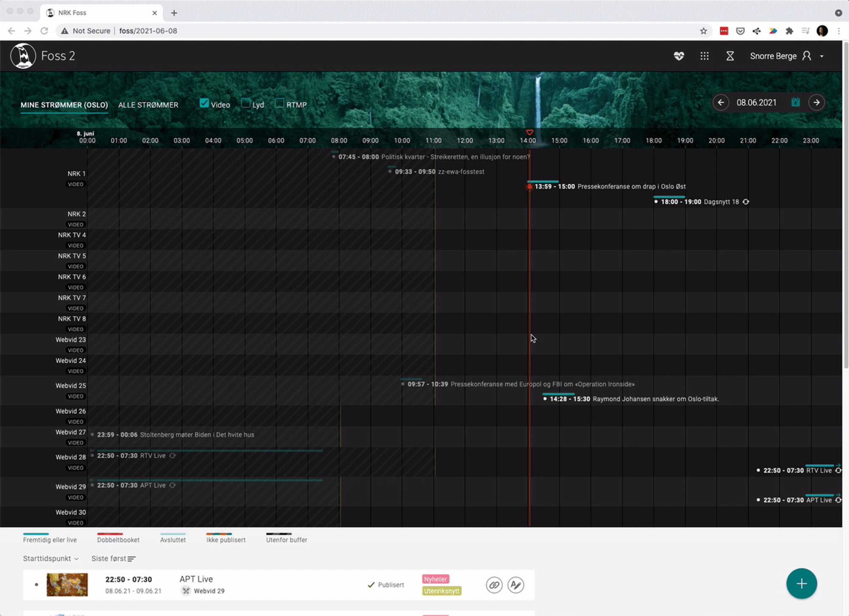Click the edit pencil icon for APT Live
The width and height of the screenshot is (849, 616).
tap(516, 585)
